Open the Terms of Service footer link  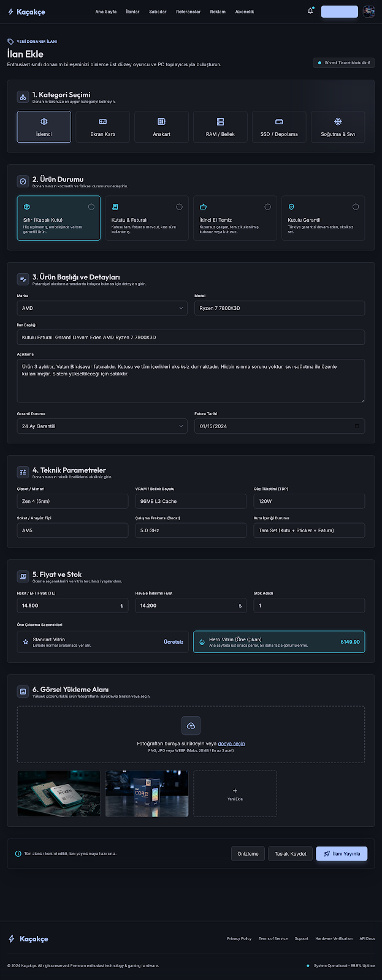pyautogui.click(x=273, y=939)
